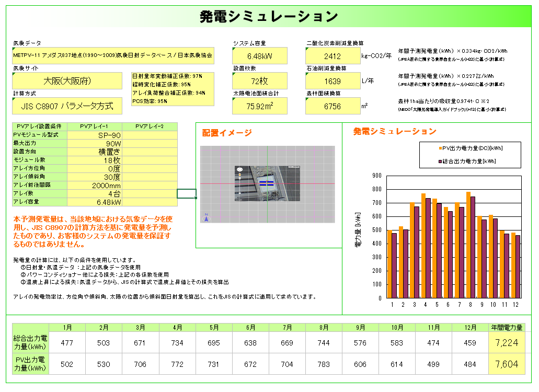
Task: Click the 太陽電池面積合計 value 75.92m²
Action: pos(260,106)
